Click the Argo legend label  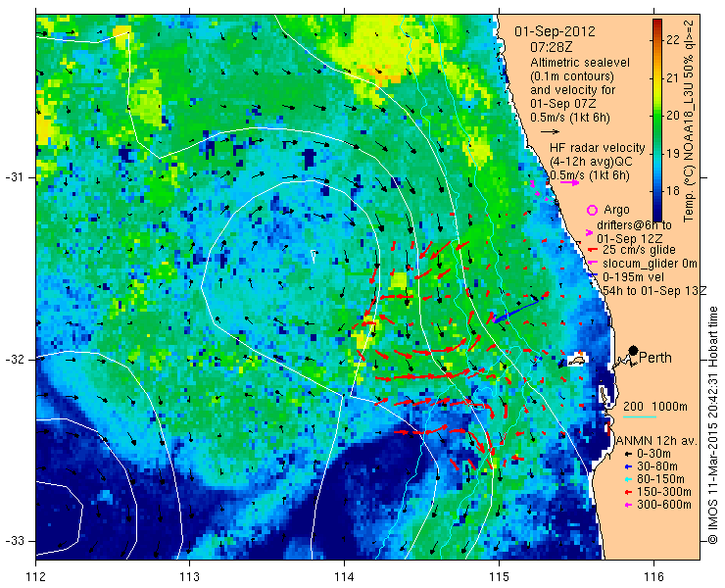(616, 210)
